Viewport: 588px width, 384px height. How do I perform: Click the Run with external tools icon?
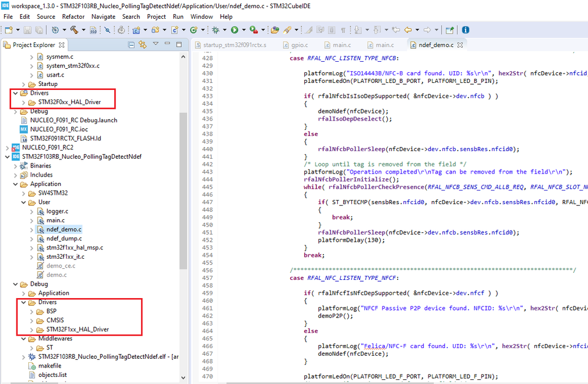(254, 30)
